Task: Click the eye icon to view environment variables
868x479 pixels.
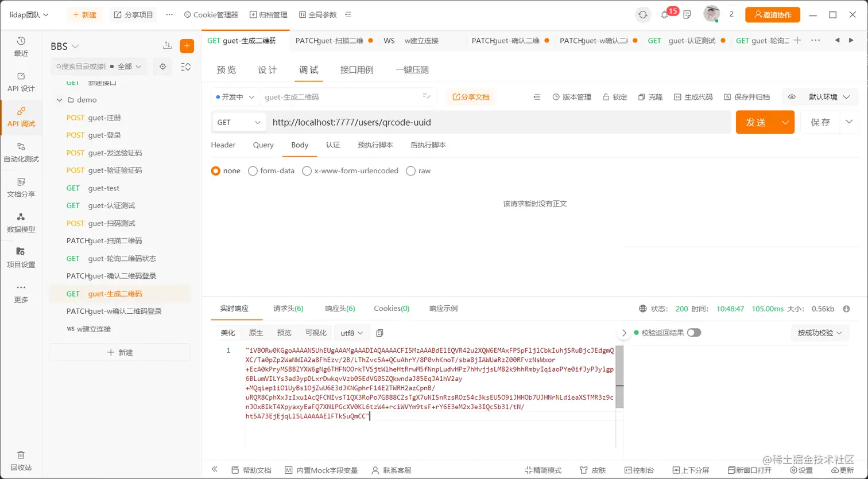Action: pos(792,97)
